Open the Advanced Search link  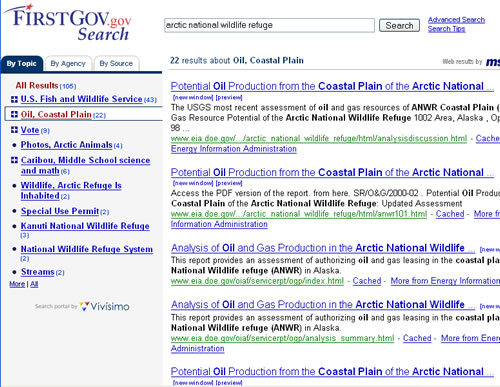(456, 20)
